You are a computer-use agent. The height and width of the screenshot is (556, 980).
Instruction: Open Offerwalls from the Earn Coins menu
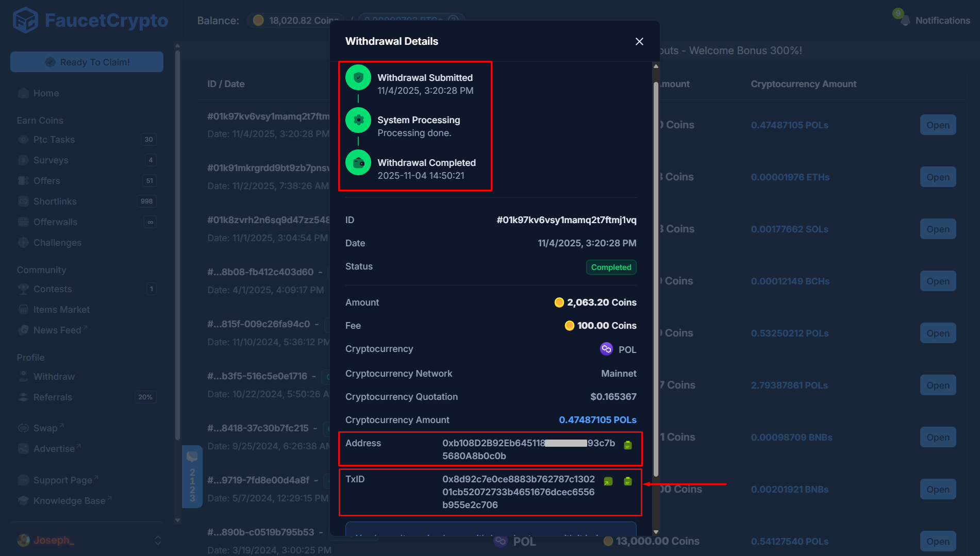(54, 222)
